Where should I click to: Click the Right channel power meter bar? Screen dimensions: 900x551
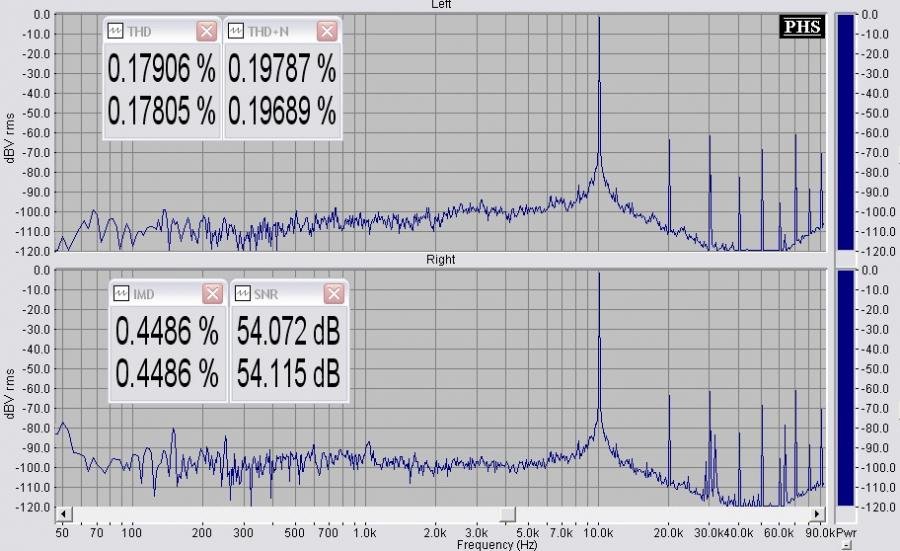pos(845,387)
